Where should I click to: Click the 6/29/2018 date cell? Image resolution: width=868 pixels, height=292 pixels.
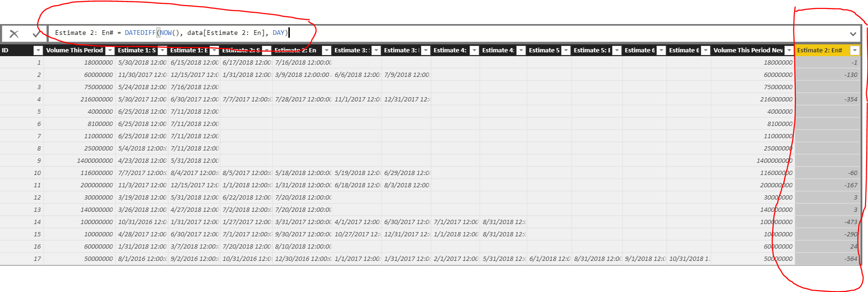coord(406,173)
